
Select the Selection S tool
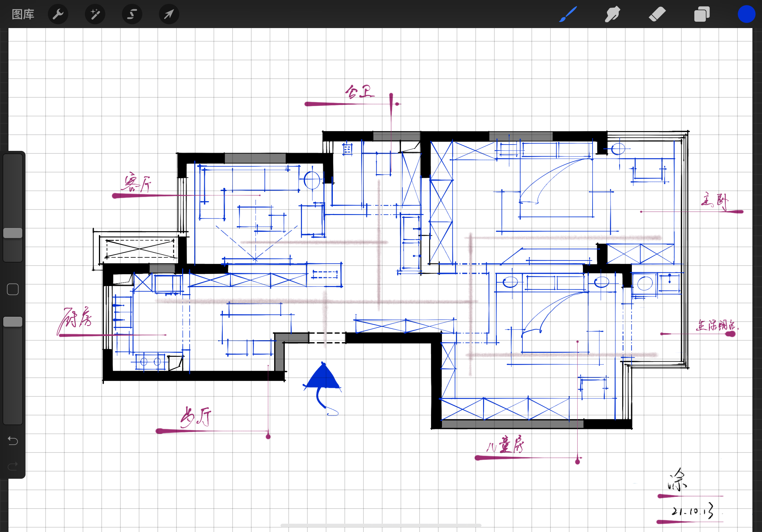pos(132,14)
